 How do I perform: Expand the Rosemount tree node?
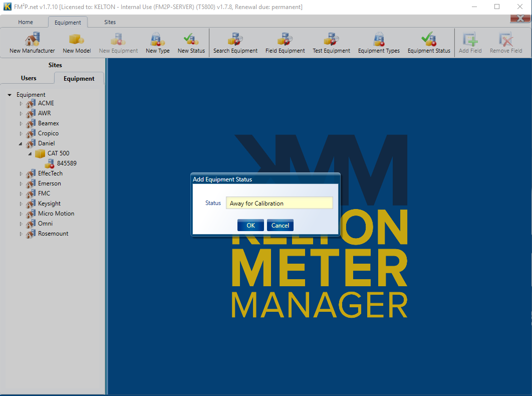coord(21,234)
